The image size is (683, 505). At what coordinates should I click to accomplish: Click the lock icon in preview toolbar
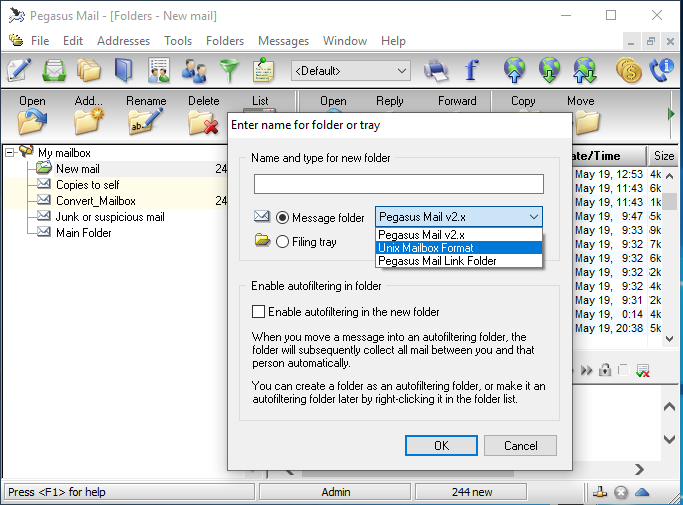[x=605, y=370]
